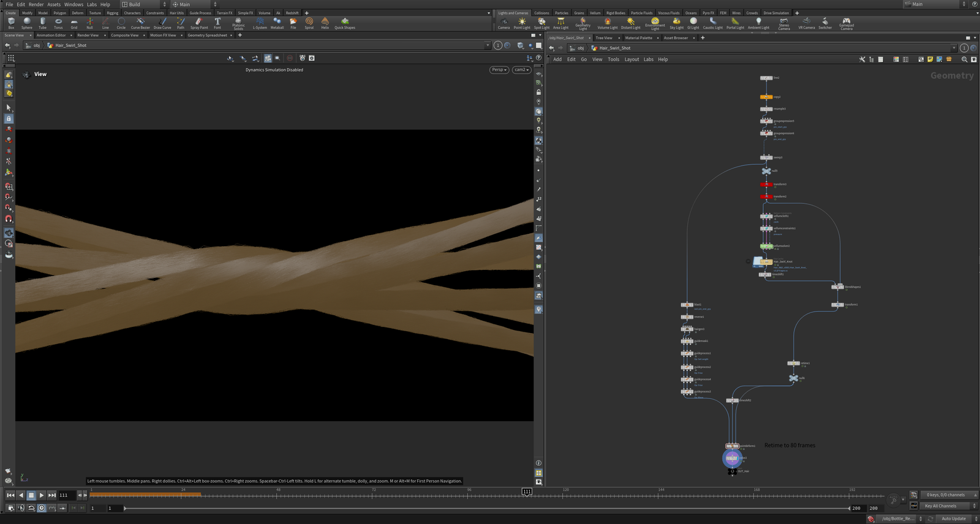Switch to the Geometry Spreadsheet tab
The width and height of the screenshot is (980, 524).
tap(207, 36)
